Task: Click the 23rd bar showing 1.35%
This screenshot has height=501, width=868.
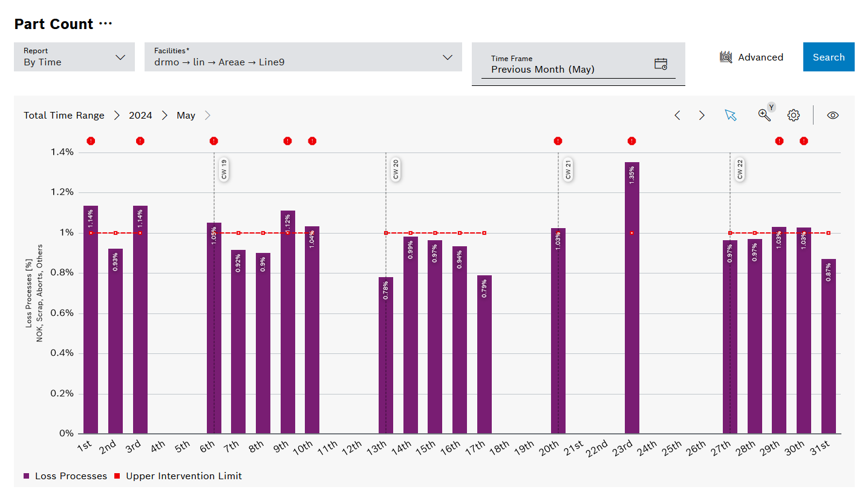Action: click(x=631, y=303)
